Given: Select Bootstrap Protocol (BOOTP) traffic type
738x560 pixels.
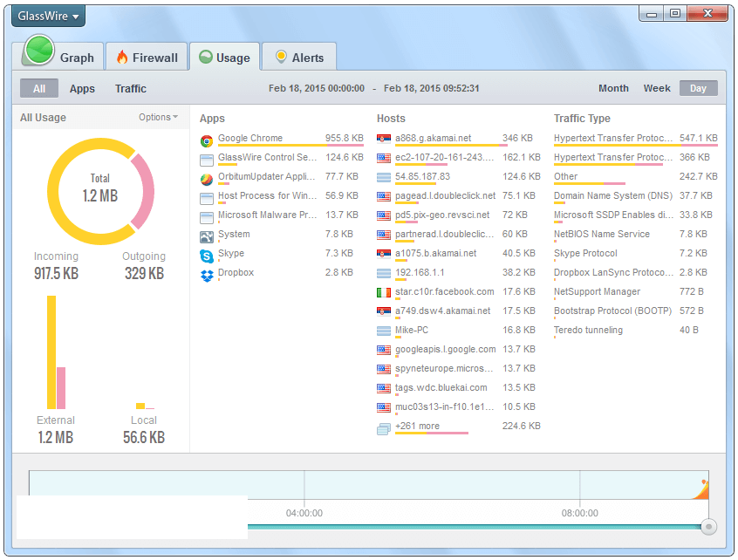Looking at the screenshot, I should tap(635, 311).
